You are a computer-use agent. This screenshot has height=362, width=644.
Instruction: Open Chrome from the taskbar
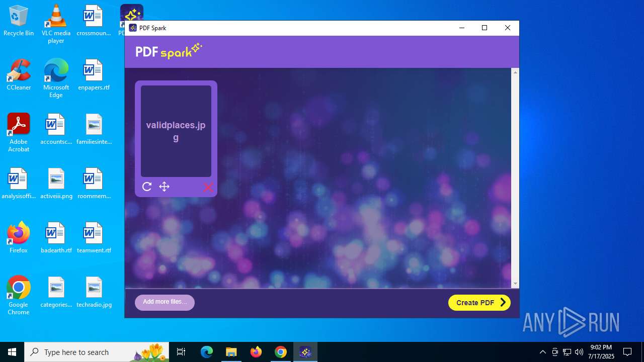pyautogui.click(x=281, y=352)
